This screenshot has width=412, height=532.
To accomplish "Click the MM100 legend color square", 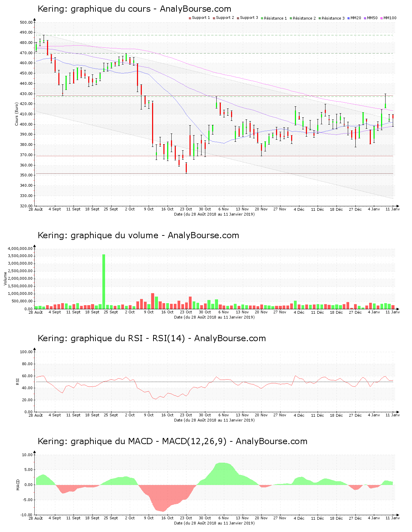I will [381, 18].
